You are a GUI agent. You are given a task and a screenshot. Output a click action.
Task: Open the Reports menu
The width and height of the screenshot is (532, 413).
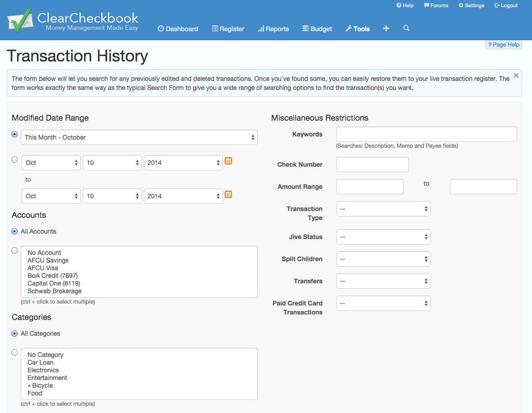click(x=273, y=29)
